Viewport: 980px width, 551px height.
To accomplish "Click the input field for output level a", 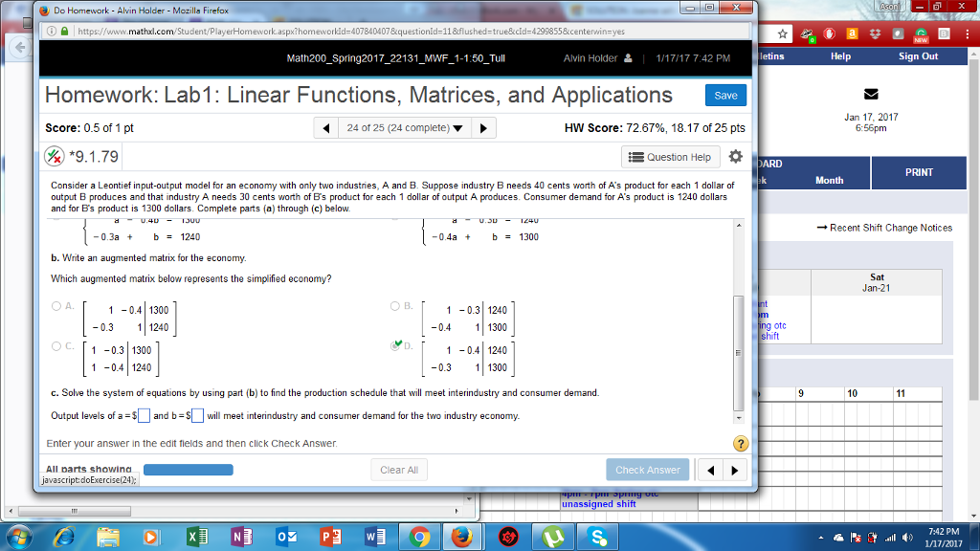I will tap(143, 415).
